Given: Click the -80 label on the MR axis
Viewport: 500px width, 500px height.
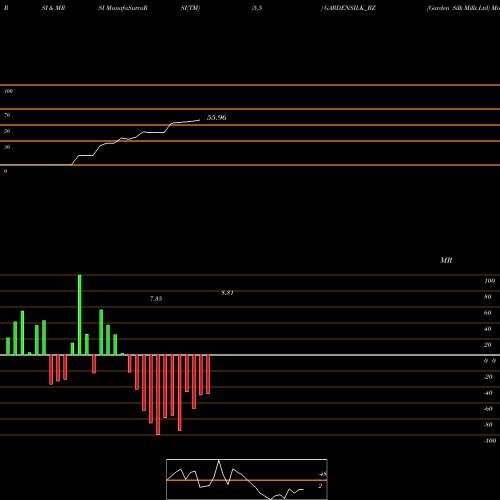Looking at the screenshot, I should tap(488, 425).
